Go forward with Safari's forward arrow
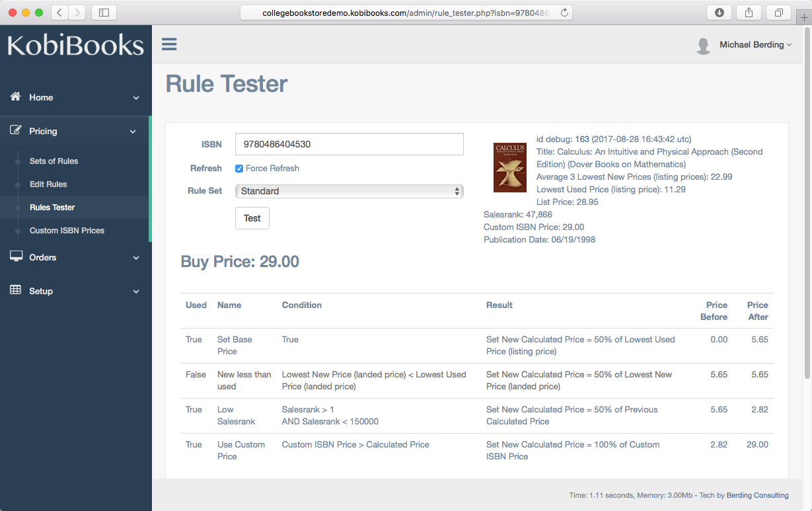The height and width of the screenshot is (511, 812). [x=77, y=13]
